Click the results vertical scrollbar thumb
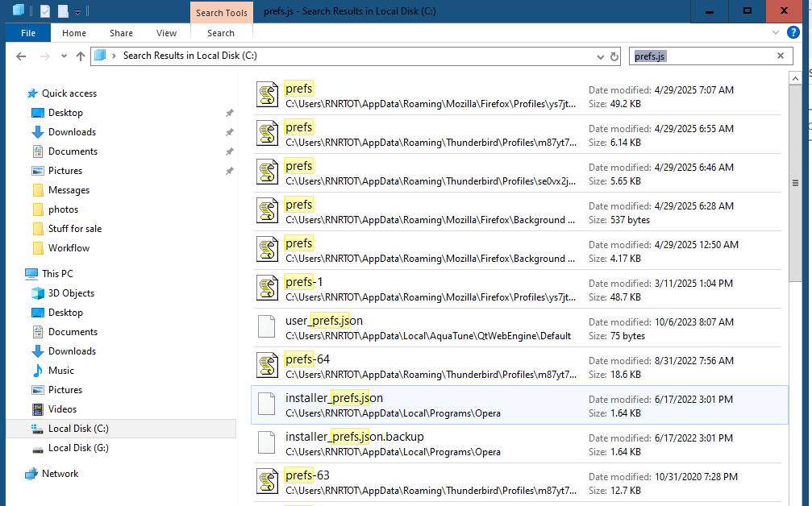Image resolution: width=812 pixels, height=506 pixels. 795,183
